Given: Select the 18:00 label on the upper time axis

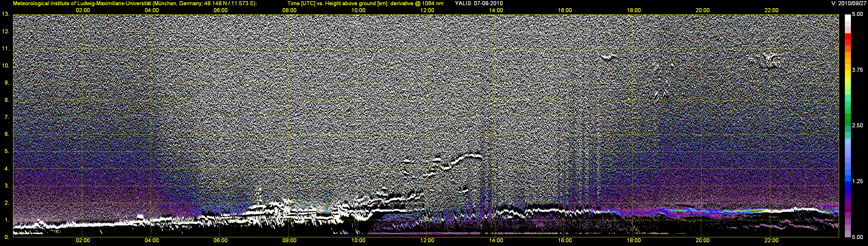Looking at the screenshot, I should (633, 10).
